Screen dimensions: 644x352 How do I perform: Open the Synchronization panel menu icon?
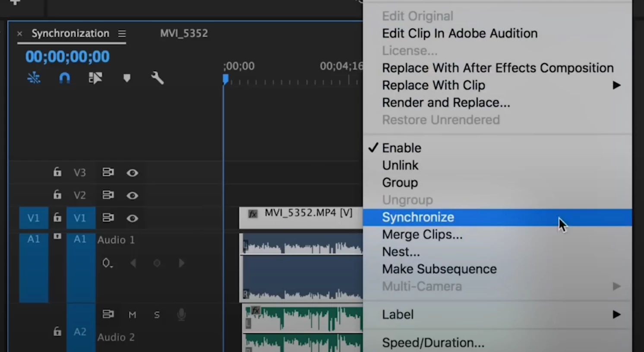pos(122,33)
